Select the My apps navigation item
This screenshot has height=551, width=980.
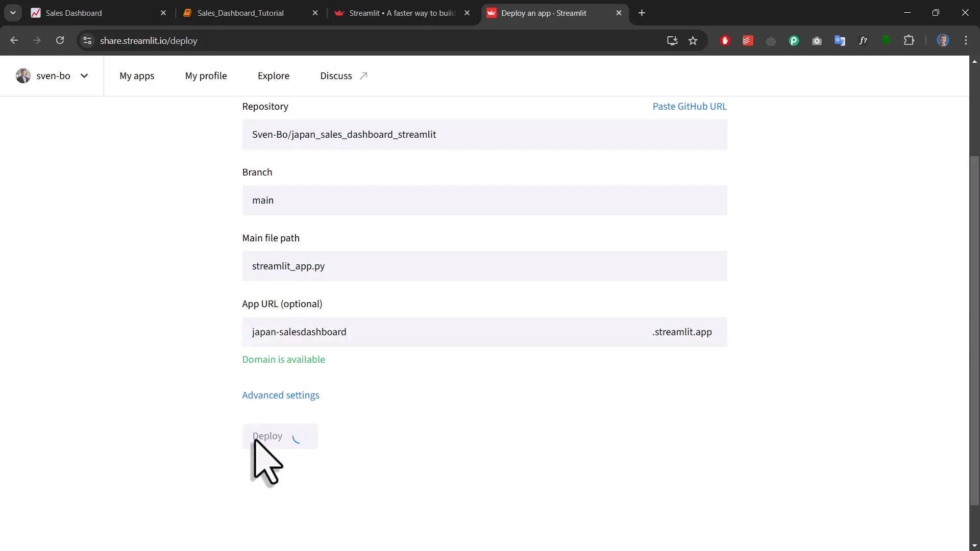136,76
